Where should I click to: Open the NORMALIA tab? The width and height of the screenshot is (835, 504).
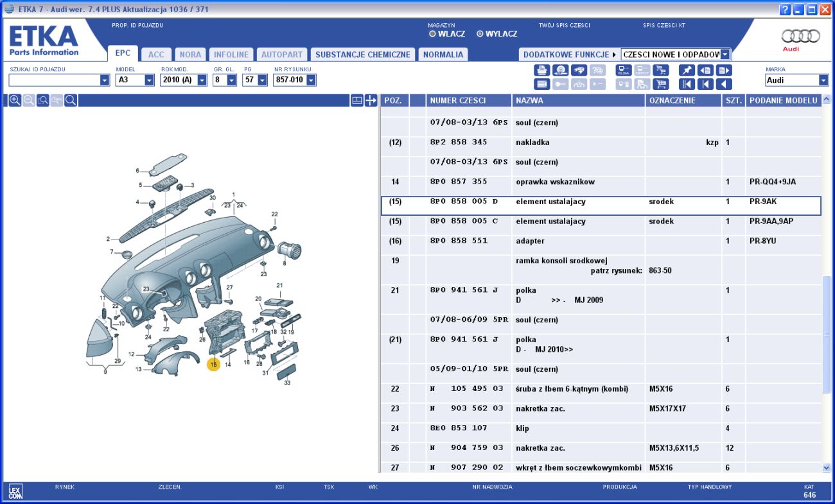tap(443, 55)
